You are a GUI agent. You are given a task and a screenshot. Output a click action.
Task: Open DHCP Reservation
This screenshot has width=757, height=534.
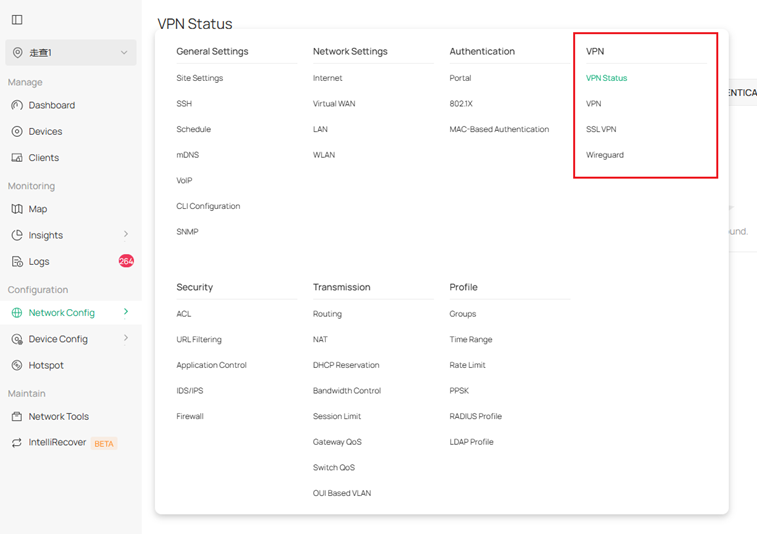coord(346,365)
